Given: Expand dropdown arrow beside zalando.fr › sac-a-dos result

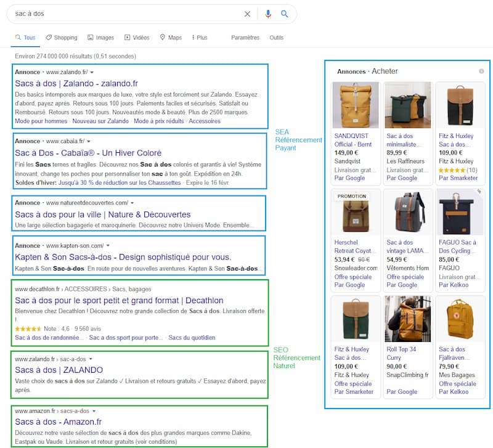Looking at the screenshot, I should (x=91, y=359).
